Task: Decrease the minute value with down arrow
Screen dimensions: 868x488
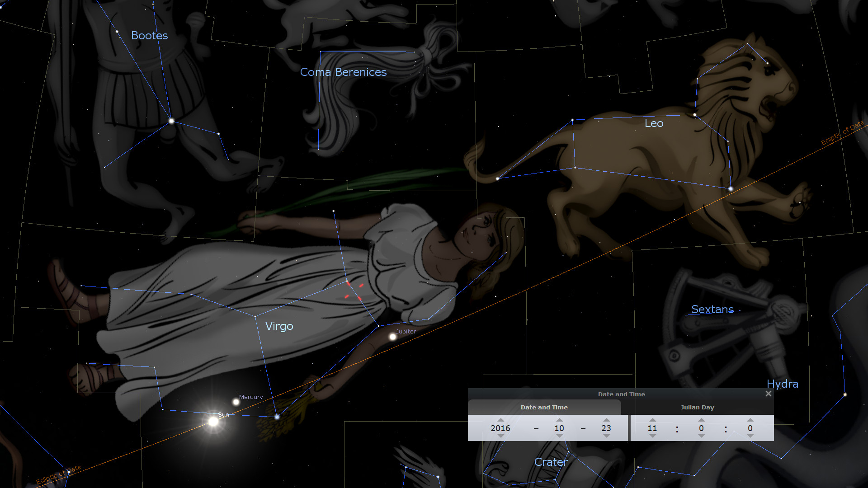Action: (701, 436)
